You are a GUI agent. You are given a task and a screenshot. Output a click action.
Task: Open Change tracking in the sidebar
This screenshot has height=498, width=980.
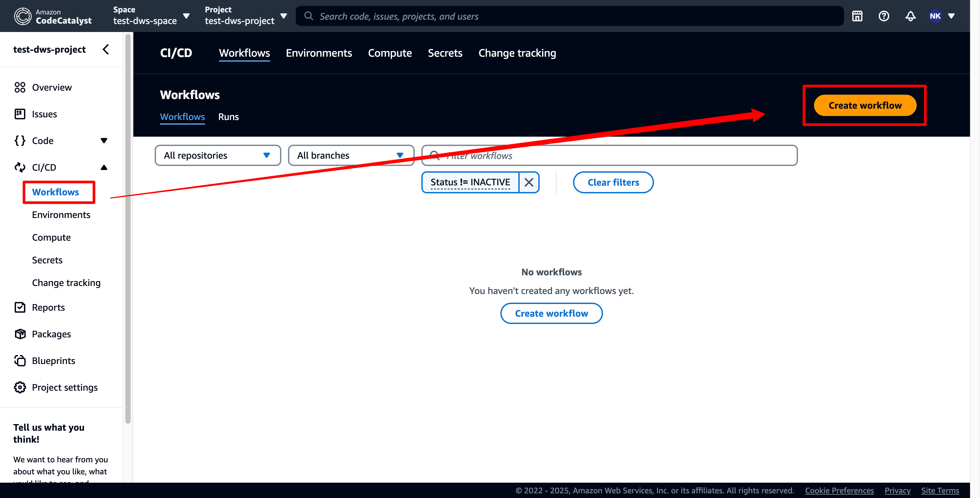click(x=66, y=283)
